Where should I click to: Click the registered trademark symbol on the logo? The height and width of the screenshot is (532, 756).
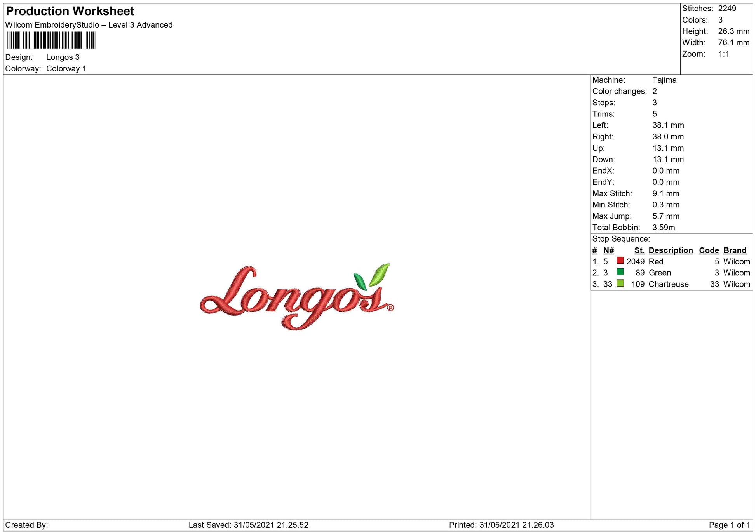tap(390, 308)
